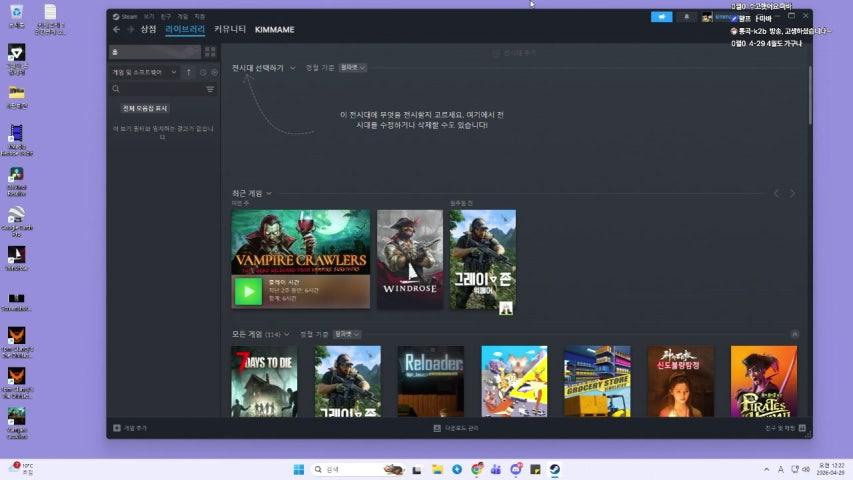
Task: Click the 게임 추가 add game button
Action: click(x=130, y=428)
